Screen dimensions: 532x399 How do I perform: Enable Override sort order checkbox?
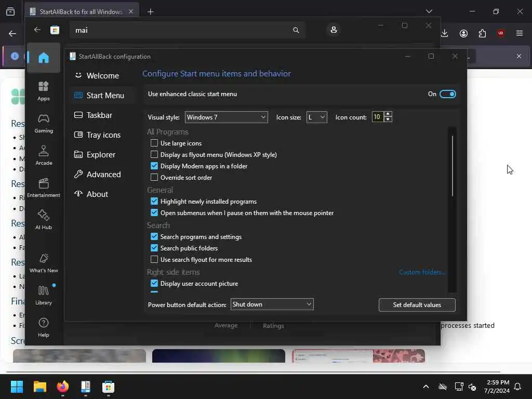(154, 177)
